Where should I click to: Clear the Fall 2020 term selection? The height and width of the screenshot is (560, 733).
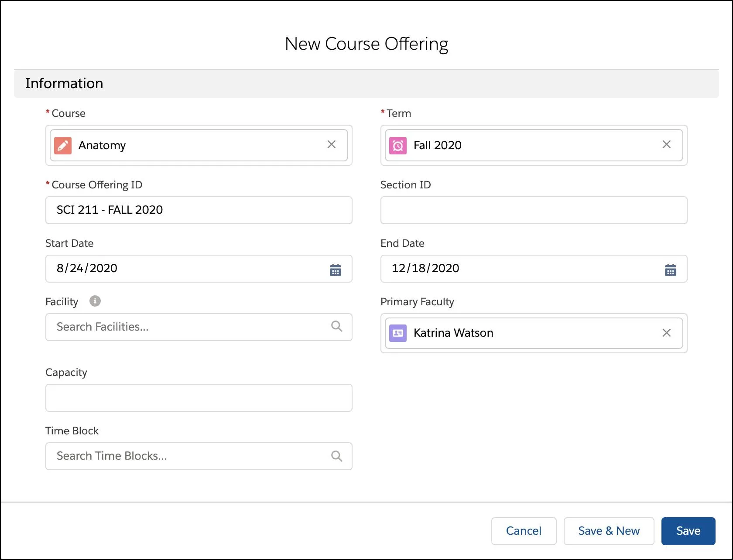pos(667,144)
